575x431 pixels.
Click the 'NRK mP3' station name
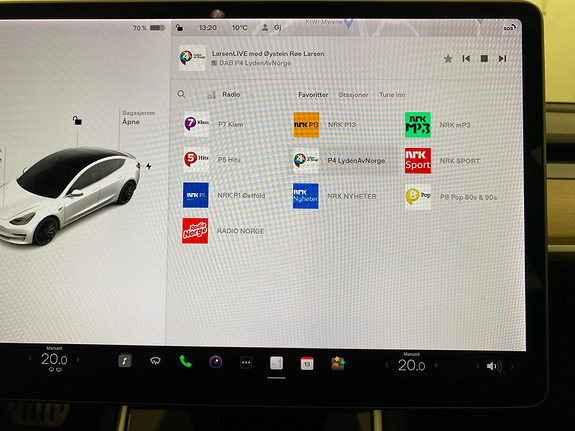point(455,125)
